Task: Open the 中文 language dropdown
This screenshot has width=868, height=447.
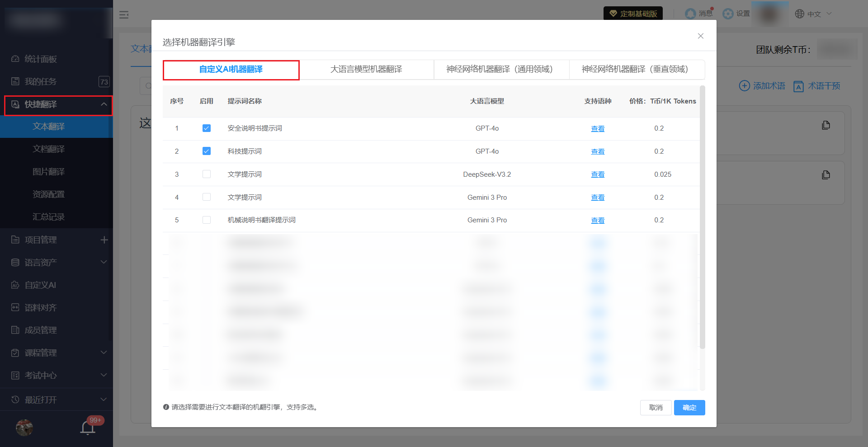Action: 813,14
